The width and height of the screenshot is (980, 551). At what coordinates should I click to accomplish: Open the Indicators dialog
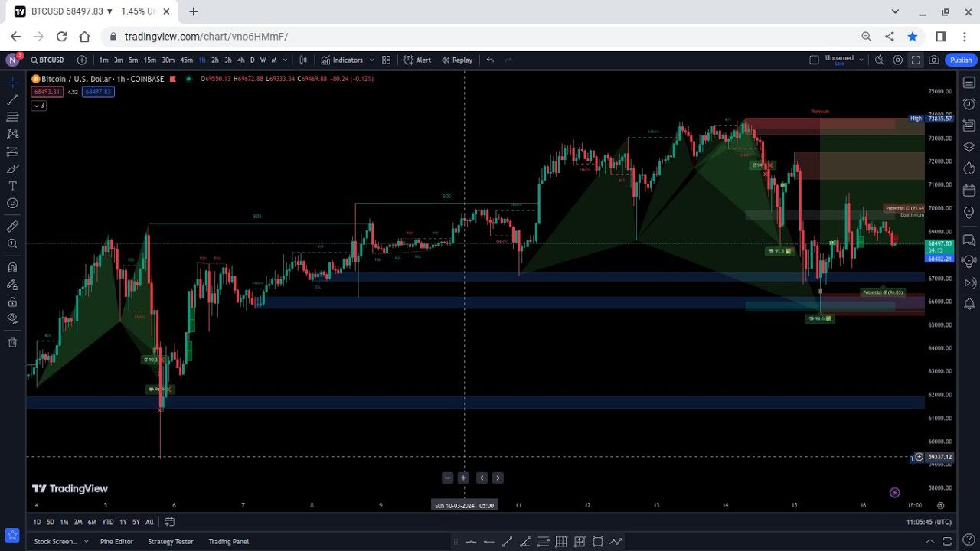tap(342, 60)
